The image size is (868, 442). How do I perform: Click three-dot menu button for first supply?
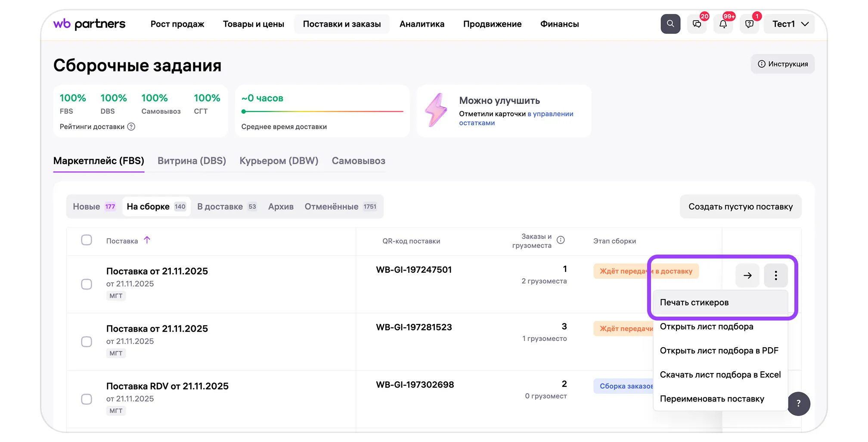pyautogui.click(x=775, y=276)
